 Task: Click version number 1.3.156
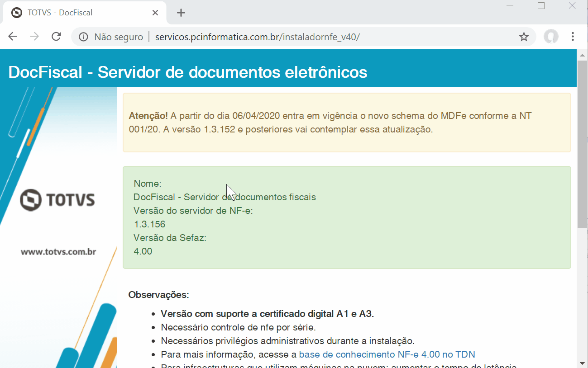click(150, 224)
